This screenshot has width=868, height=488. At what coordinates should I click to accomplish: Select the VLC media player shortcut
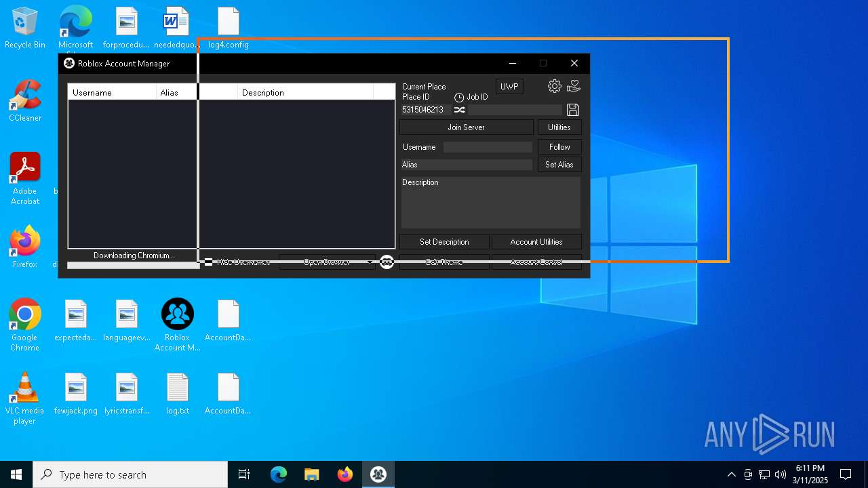pos(25,399)
